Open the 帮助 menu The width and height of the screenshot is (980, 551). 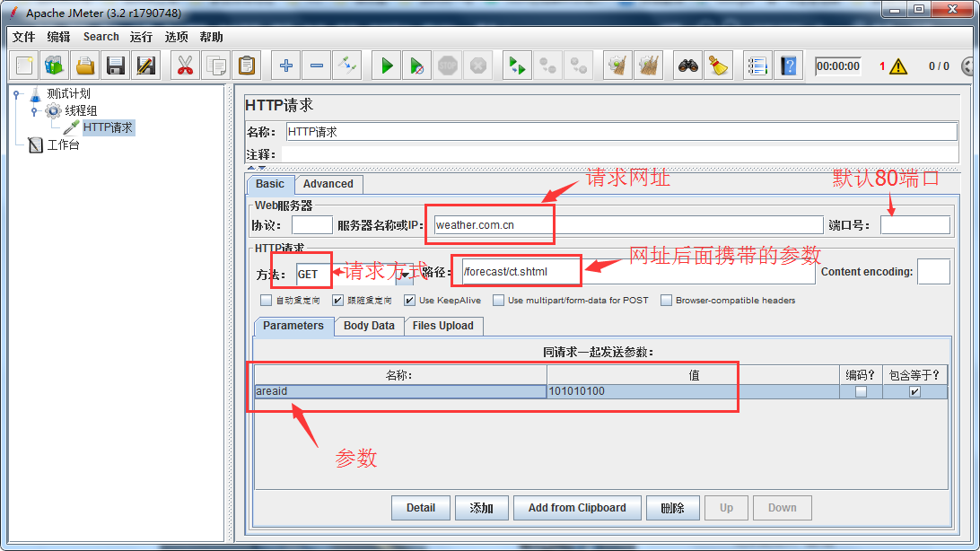click(x=211, y=37)
